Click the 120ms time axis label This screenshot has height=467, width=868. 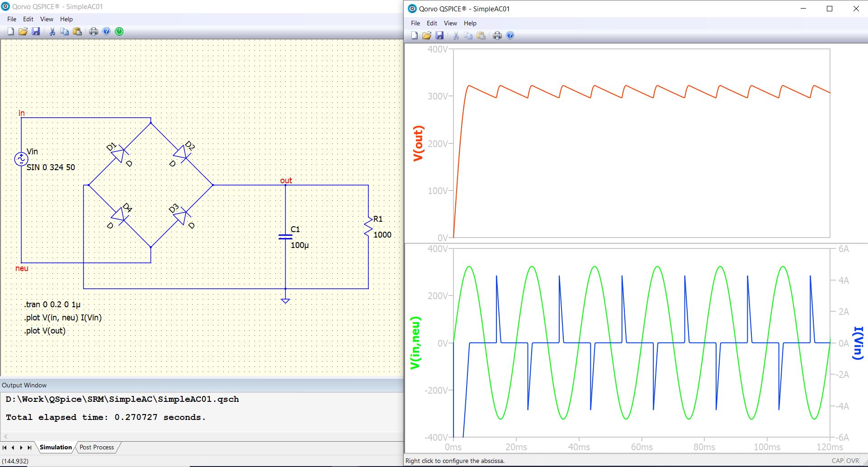tap(830, 447)
